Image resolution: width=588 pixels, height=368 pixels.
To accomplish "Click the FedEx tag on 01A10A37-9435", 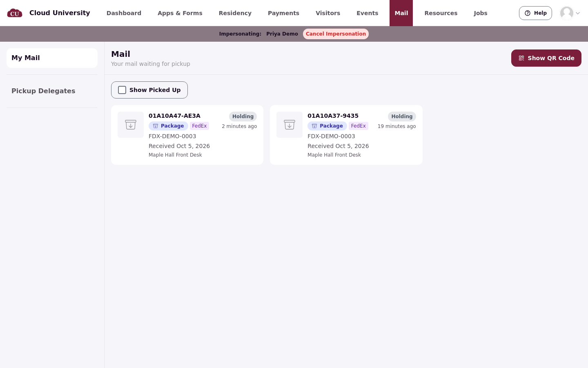I will pyautogui.click(x=358, y=126).
